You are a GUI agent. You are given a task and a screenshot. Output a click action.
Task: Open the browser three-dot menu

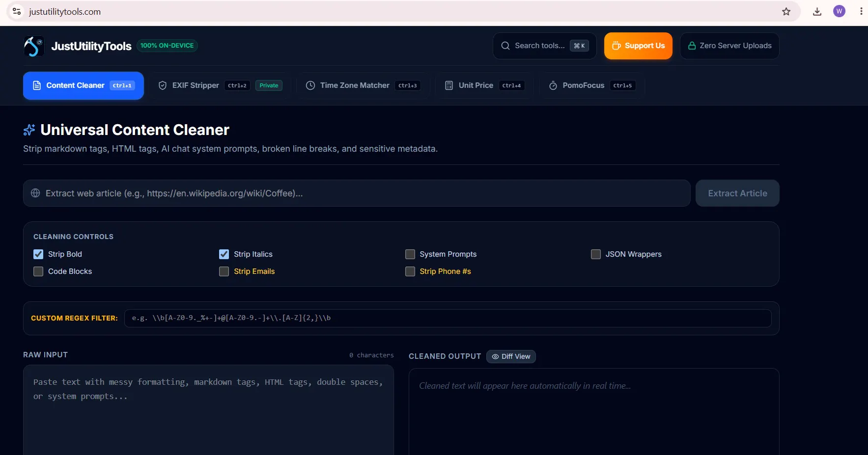[x=861, y=11]
